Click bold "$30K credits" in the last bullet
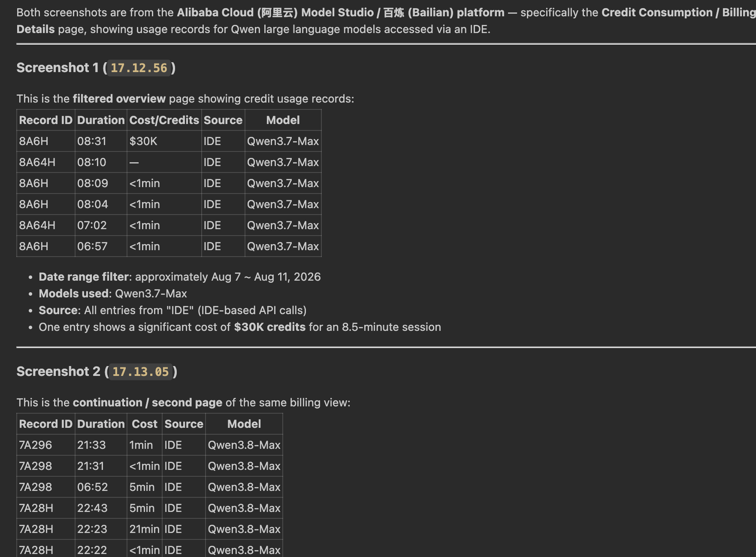Viewport: 756px width, 557px height. (x=270, y=327)
